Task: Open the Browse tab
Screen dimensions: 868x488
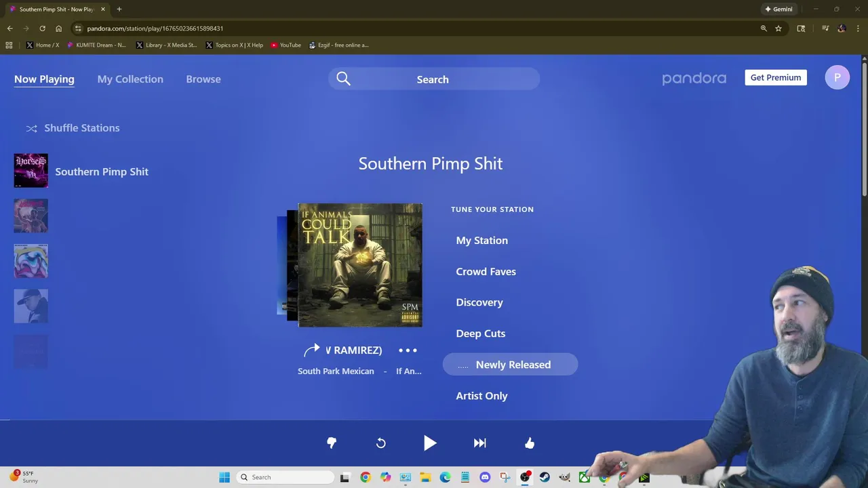Action: pos(203,79)
